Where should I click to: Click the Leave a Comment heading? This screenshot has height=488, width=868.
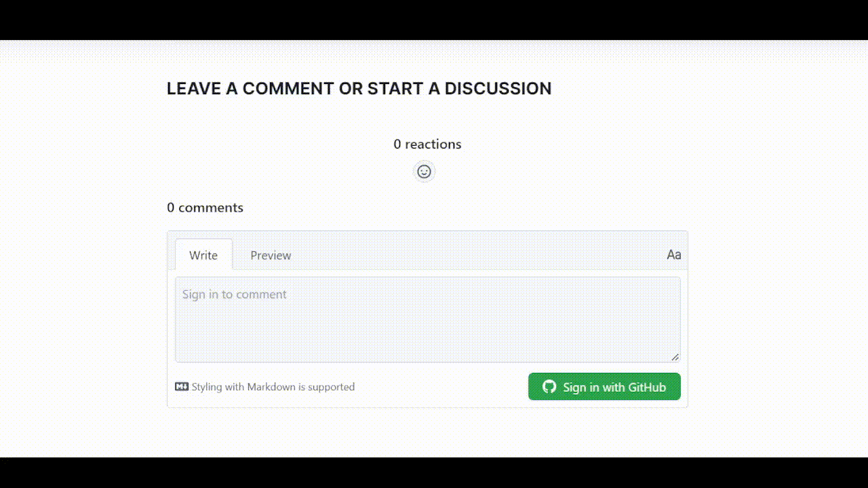coord(359,88)
